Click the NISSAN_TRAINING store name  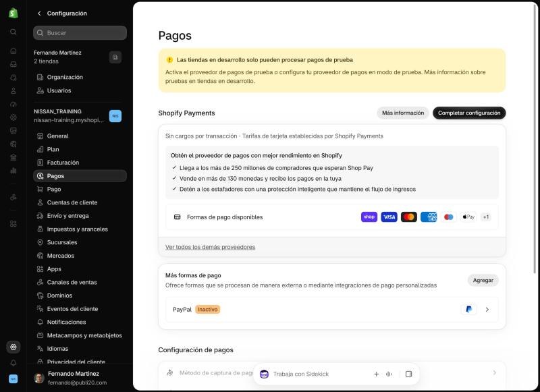pos(58,111)
